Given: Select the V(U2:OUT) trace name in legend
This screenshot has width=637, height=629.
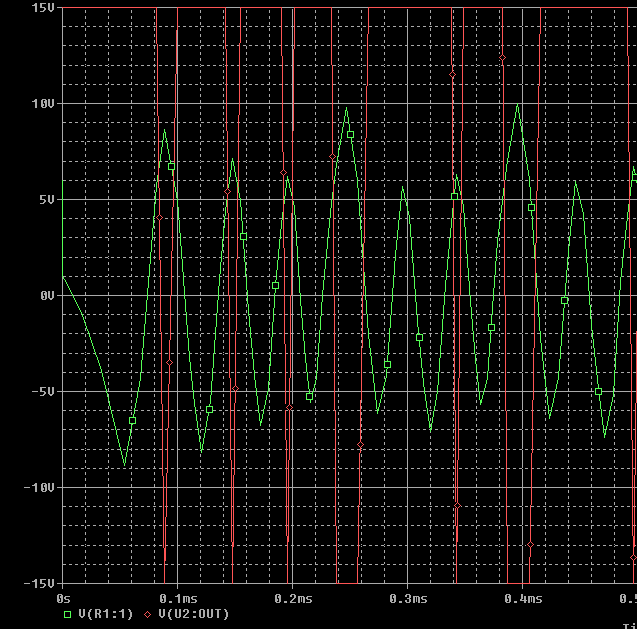Looking at the screenshot, I should pos(192,613).
